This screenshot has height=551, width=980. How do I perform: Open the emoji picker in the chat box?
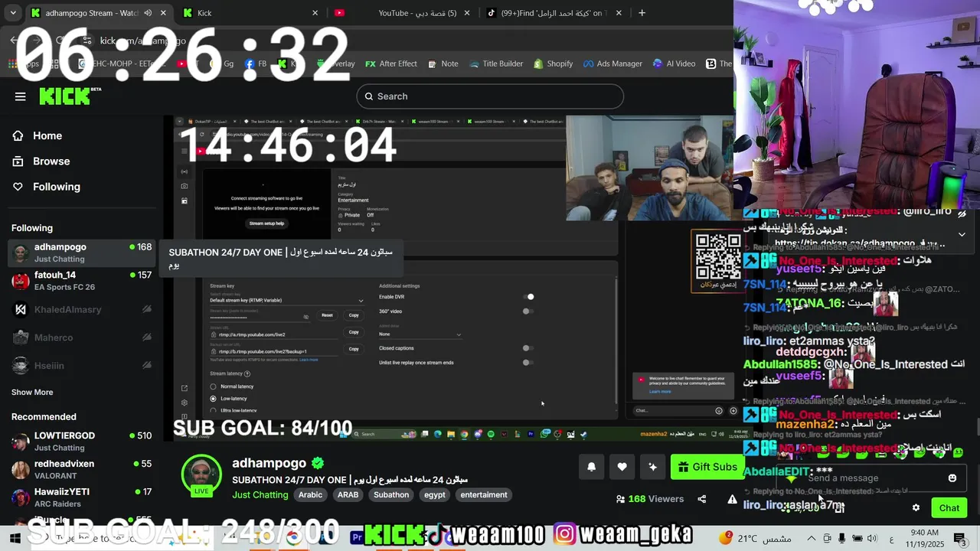[x=952, y=478]
